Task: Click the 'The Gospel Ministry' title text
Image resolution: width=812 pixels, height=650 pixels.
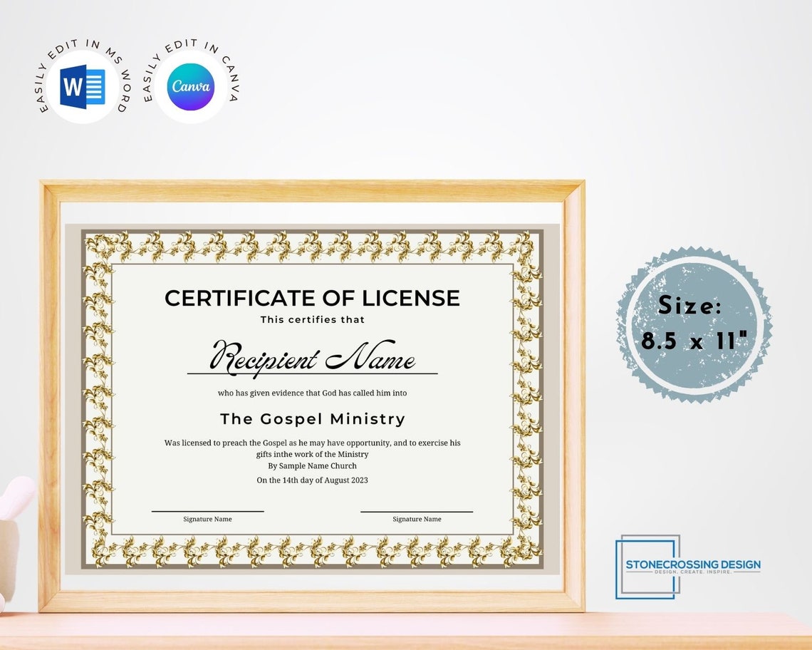Action: 312,419
